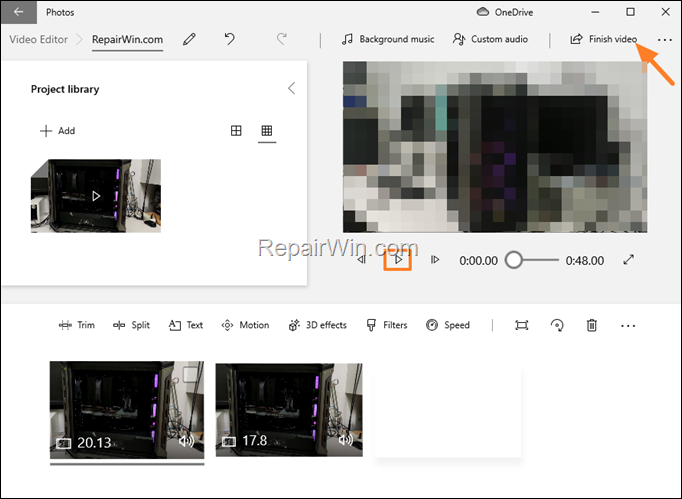Open Motion options for clip

pyautogui.click(x=245, y=325)
